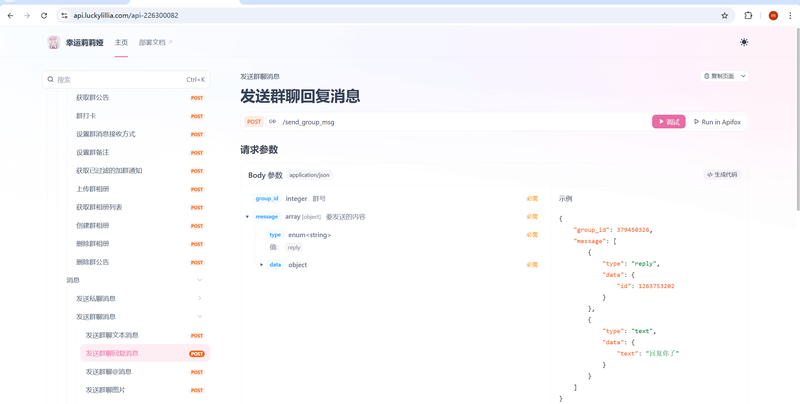Open the browser extensions puzzle icon

click(x=748, y=16)
